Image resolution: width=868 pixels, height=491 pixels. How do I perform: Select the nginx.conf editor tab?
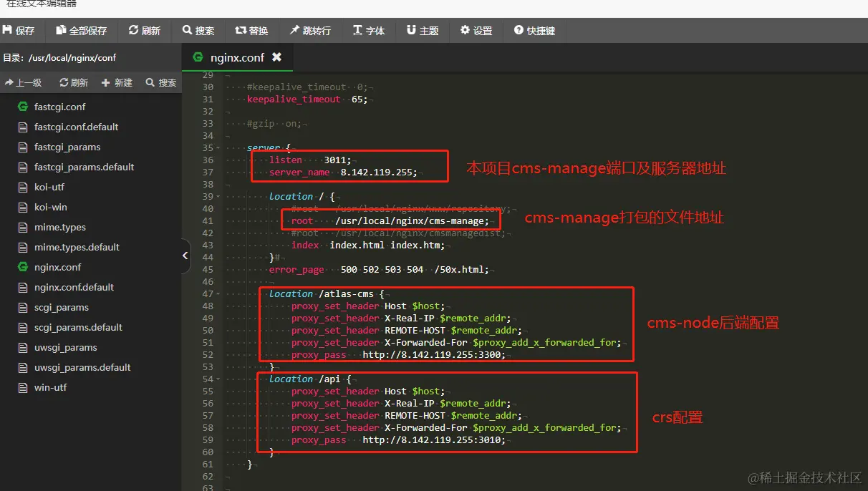pyautogui.click(x=237, y=57)
